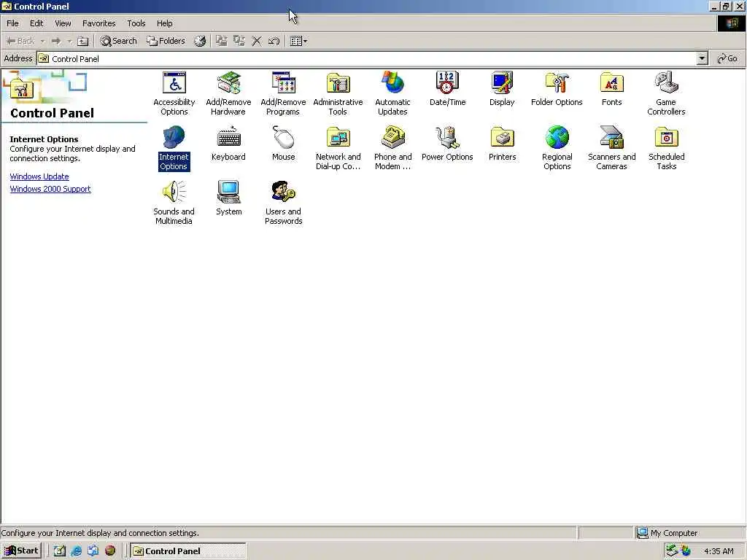747x560 pixels.
Task: Click the History toolbar button
Action: click(200, 42)
